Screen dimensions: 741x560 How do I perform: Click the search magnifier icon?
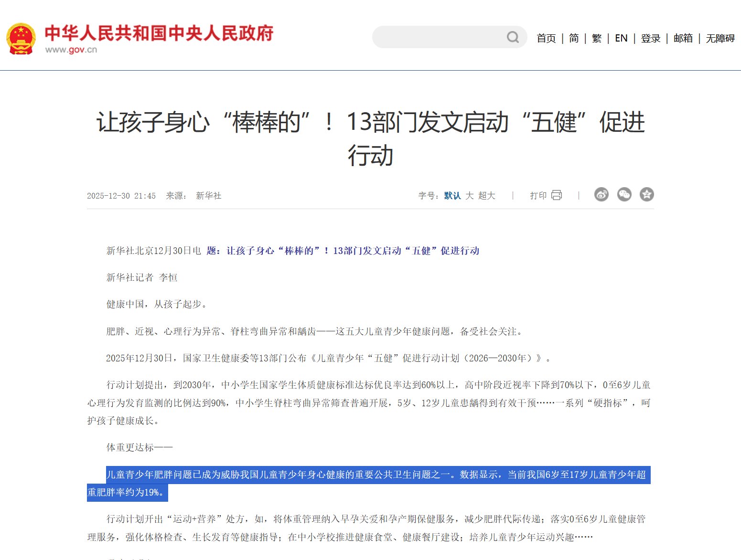point(513,37)
